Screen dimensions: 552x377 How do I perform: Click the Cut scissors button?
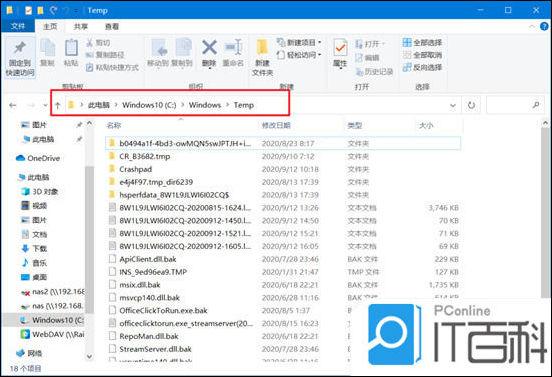point(99,43)
